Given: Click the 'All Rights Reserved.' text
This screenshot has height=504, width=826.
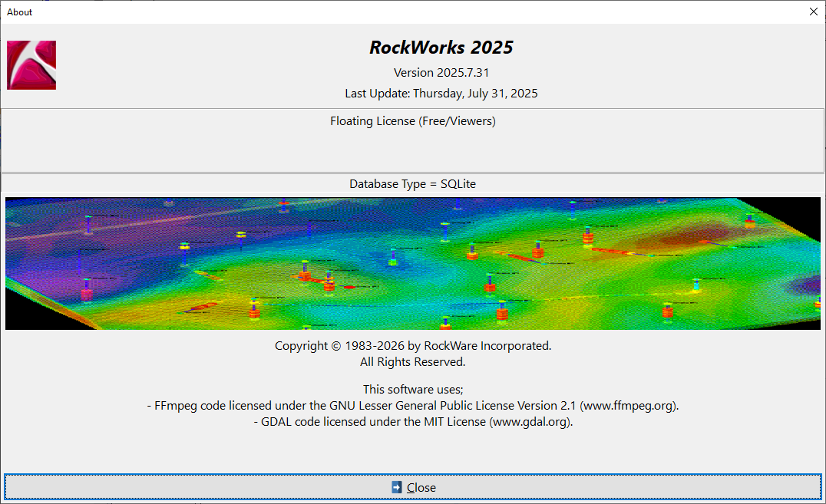Looking at the screenshot, I should point(413,362).
